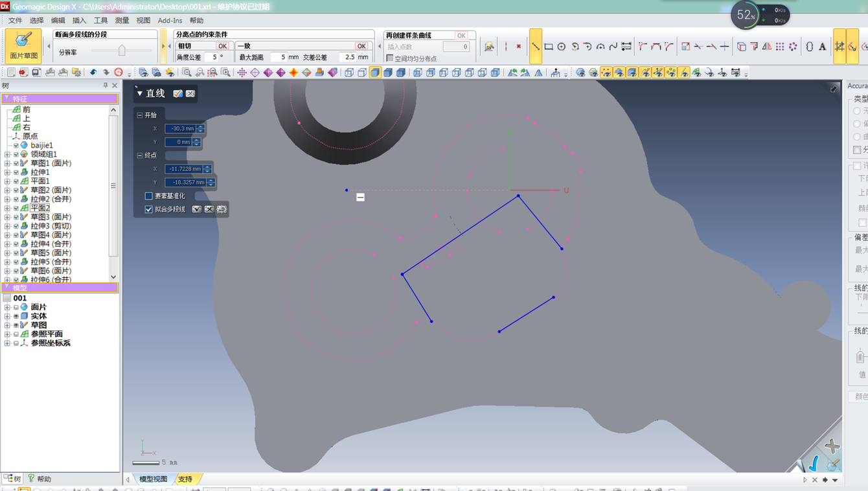Click the 分辨率 slider handle

[x=122, y=51]
